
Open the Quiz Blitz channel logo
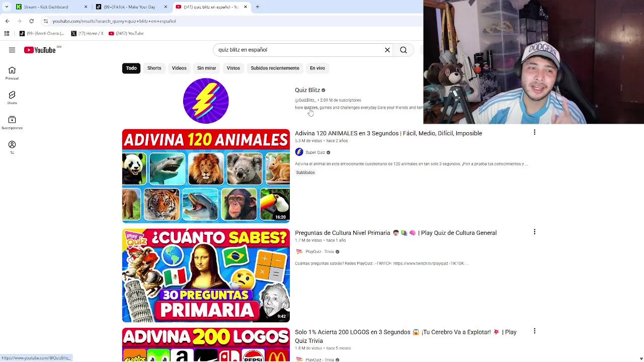206,101
